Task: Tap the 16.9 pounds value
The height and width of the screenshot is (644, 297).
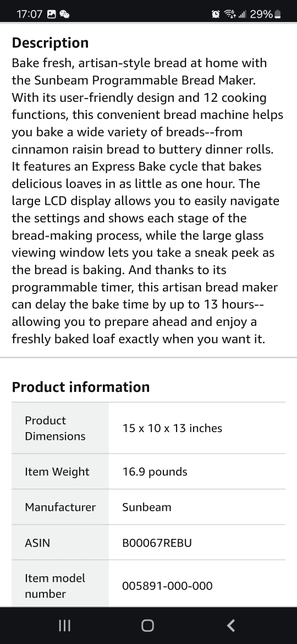Action: (155, 472)
